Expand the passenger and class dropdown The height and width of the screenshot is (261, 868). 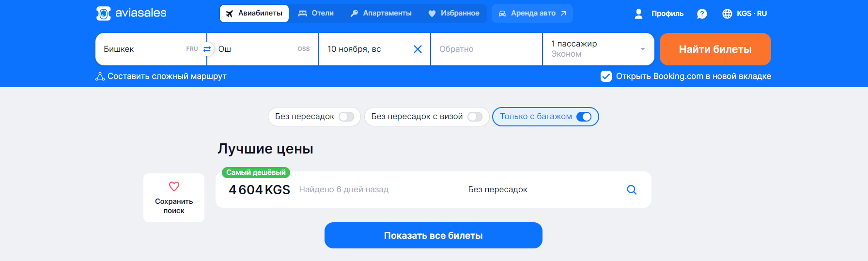[598, 49]
